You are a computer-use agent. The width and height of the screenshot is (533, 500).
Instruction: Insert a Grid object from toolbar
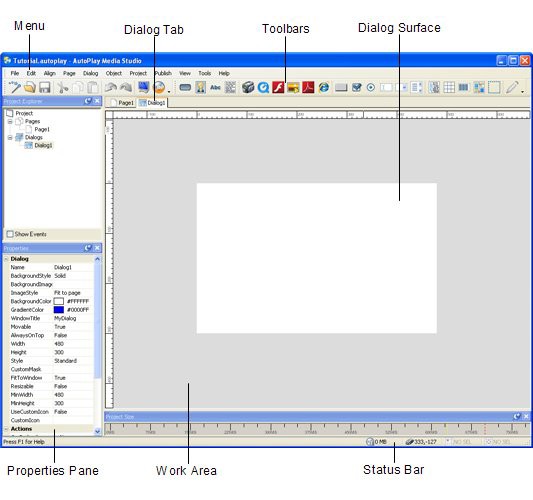click(x=449, y=88)
